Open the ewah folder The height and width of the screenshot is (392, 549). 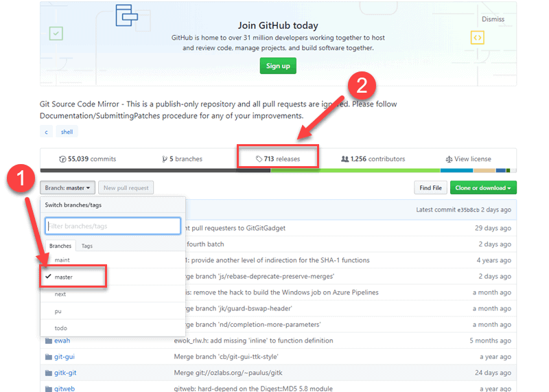coord(62,341)
